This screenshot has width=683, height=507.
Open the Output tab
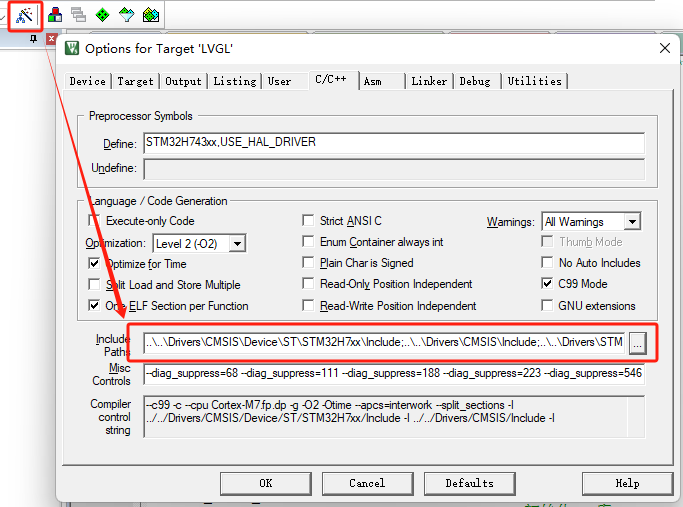[x=183, y=81]
